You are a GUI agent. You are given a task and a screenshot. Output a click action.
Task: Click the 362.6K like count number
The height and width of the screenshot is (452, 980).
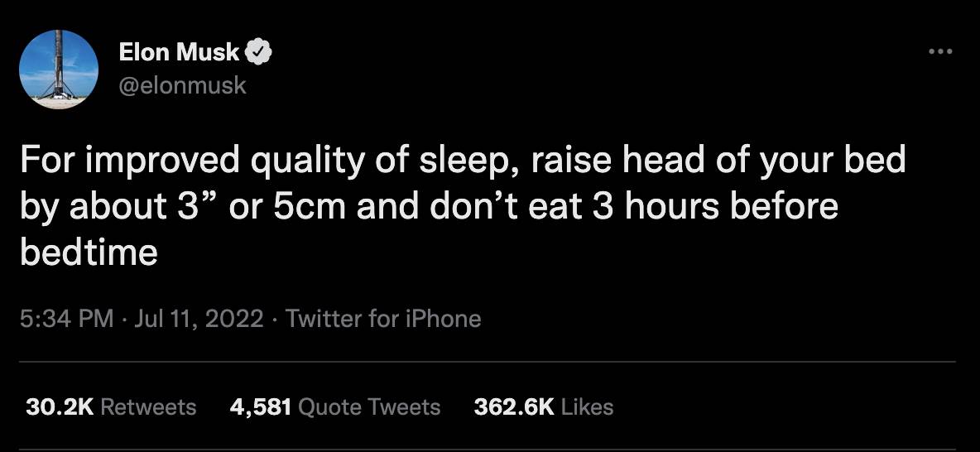(514, 407)
